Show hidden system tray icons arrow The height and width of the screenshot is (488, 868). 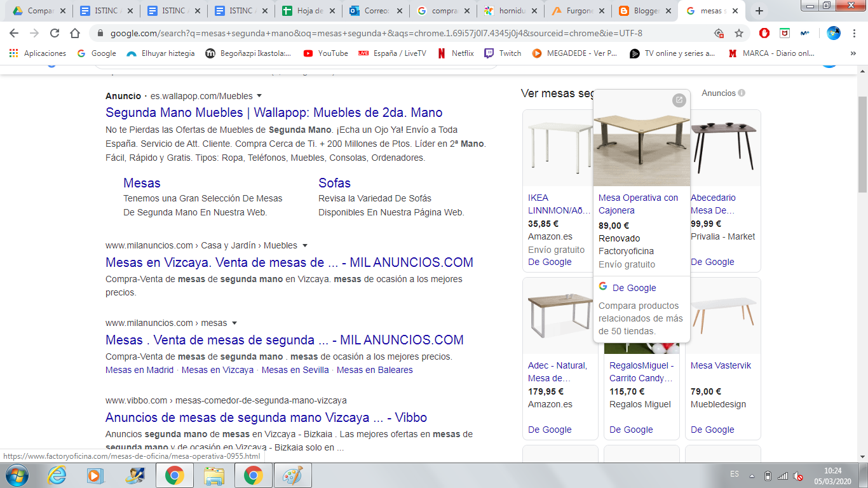coord(752,476)
